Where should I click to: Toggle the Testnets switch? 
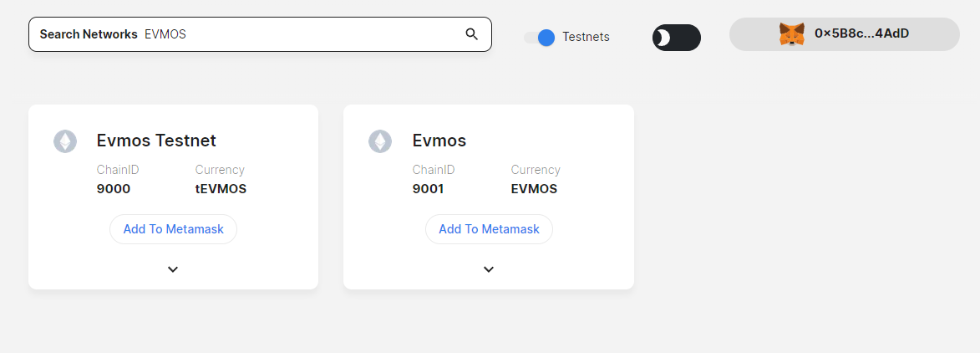[541, 37]
